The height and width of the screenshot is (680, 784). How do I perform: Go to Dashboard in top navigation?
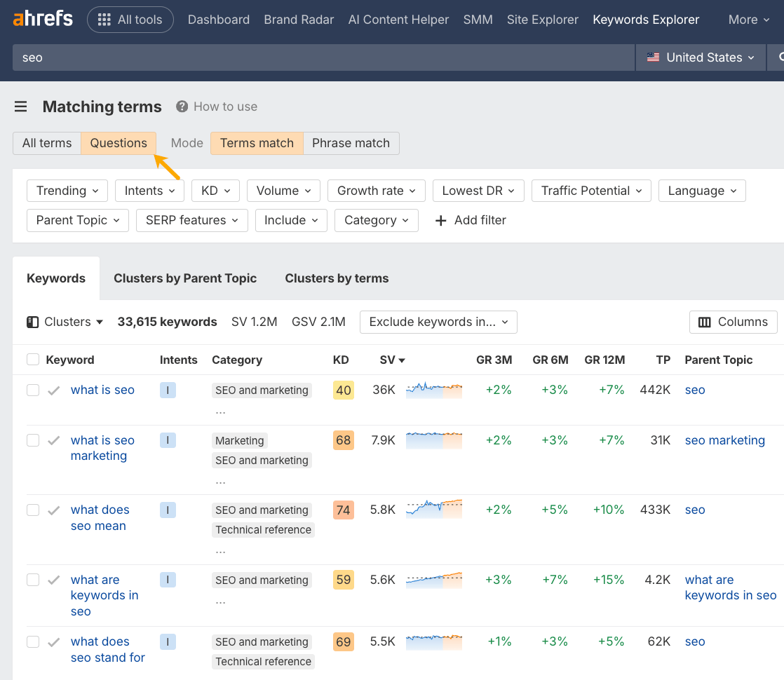tap(219, 20)
